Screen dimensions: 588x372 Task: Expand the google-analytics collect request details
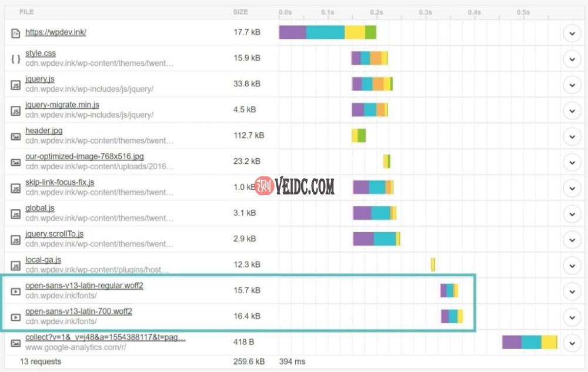[572, 343]
